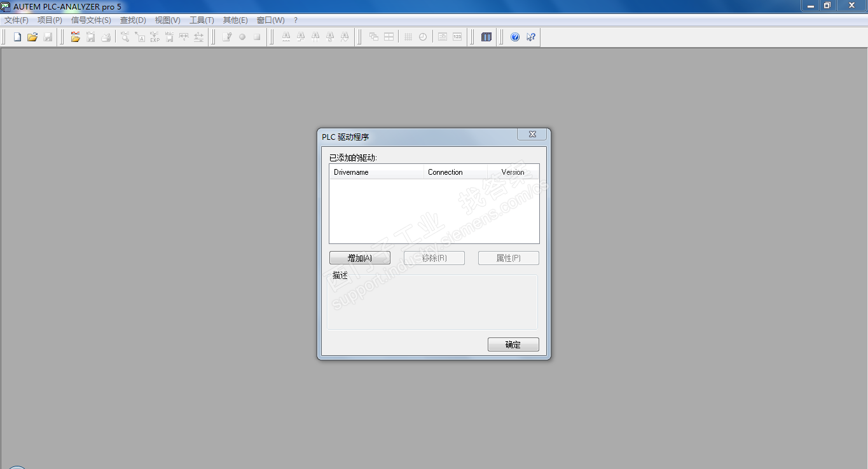Click the signal magnifier zoom icon
The height and width of the screenshot is (469, 868).
click(125, 37)
